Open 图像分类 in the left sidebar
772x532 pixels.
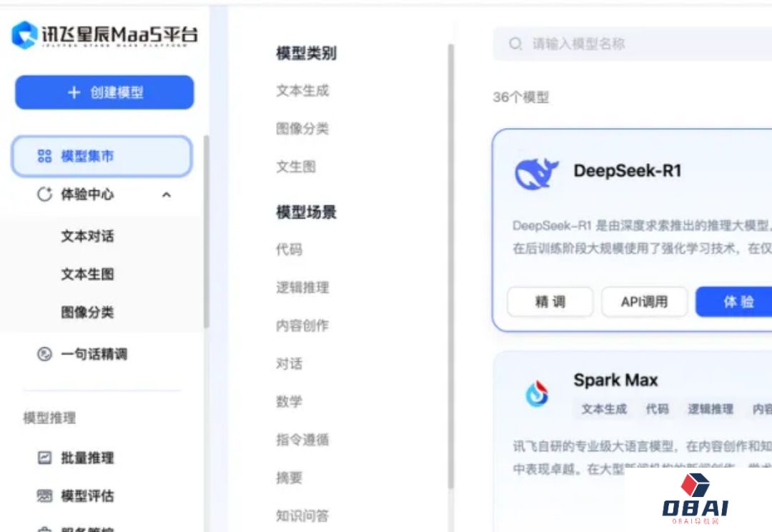point(87,312)
